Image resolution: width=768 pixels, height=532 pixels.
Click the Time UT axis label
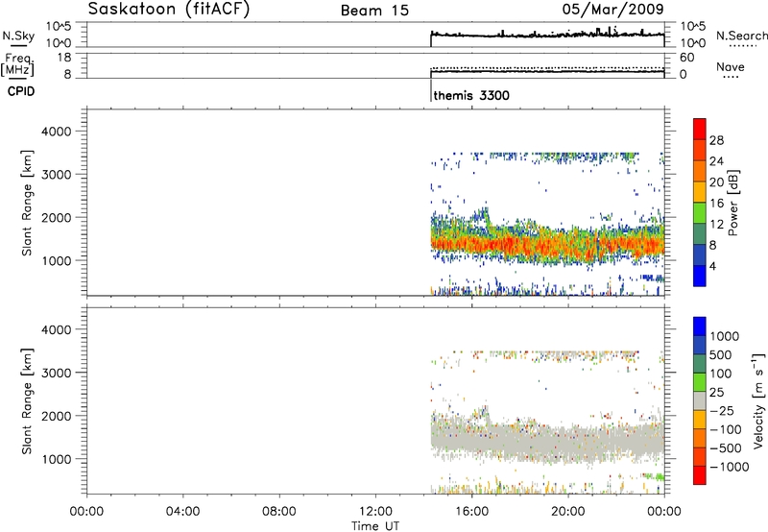(x=375, y=525)
